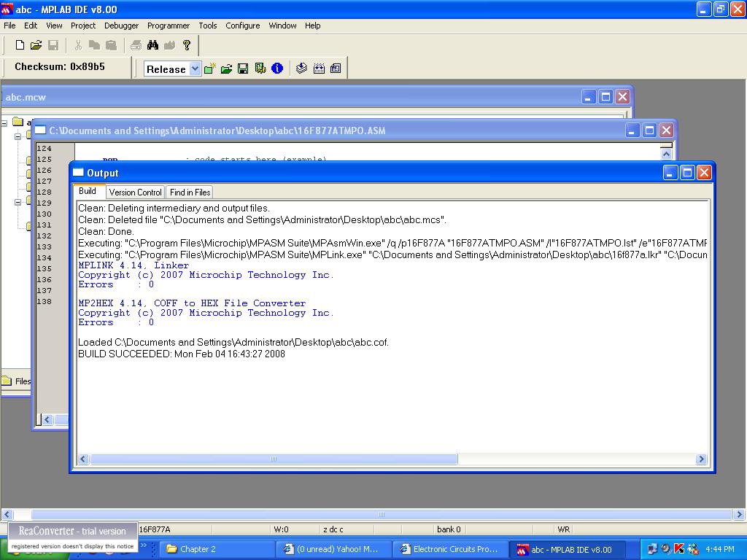Viewport: 747px width, 560px height.
Task: Click the 'Clean: Done.' output line
Action: tap(106, 231)
